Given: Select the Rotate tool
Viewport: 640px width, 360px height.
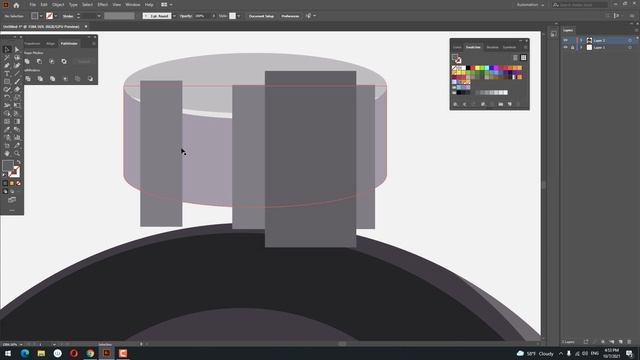Looking at the screenshot, I should (7, 97).
